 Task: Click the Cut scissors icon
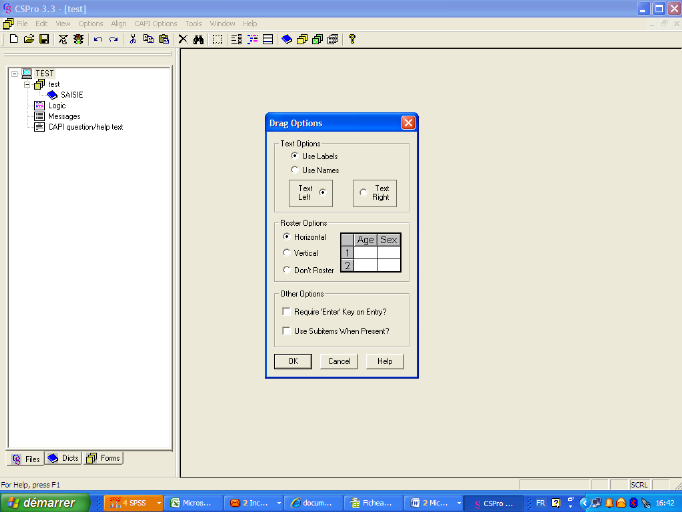tap(132, 39)
